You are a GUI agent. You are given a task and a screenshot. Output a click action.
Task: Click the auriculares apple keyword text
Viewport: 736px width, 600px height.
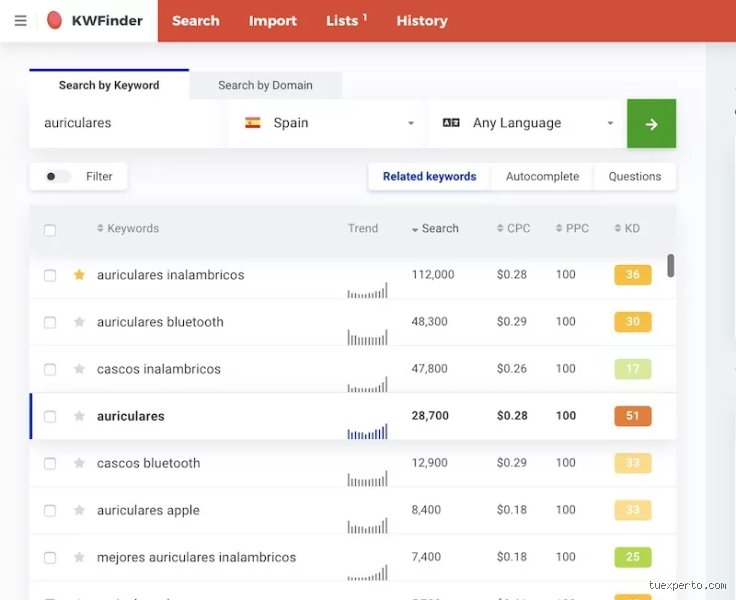148,510
